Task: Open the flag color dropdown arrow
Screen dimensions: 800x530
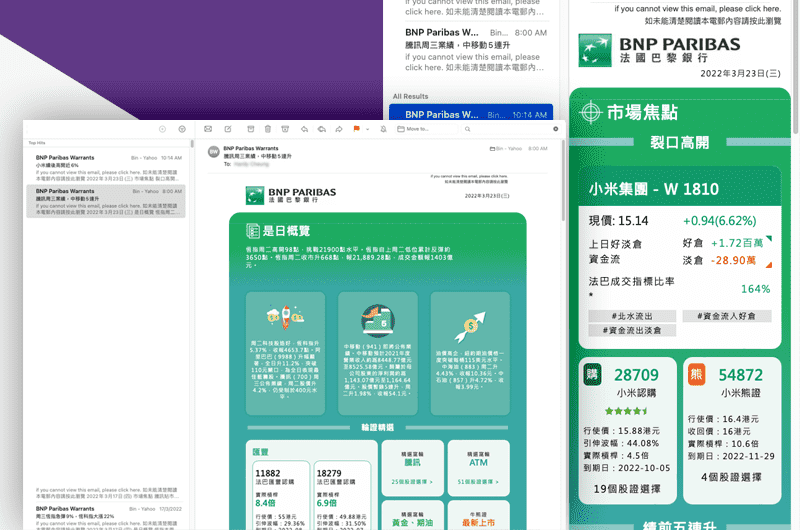Action: coord(367,130)
